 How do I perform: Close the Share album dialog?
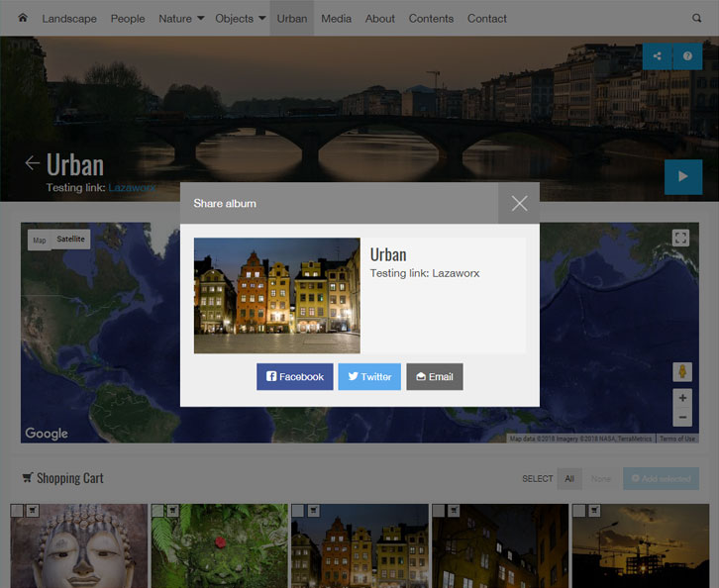(519, 203)
